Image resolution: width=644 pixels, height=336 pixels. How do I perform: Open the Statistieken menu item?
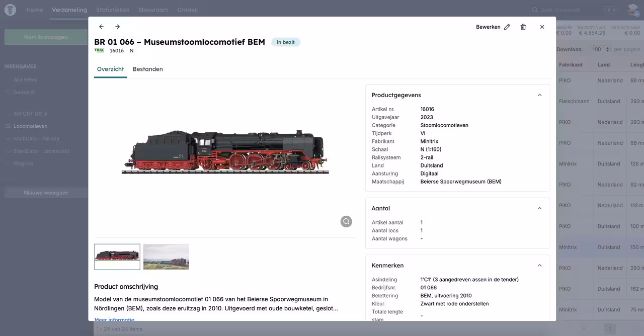click(113, 10)
